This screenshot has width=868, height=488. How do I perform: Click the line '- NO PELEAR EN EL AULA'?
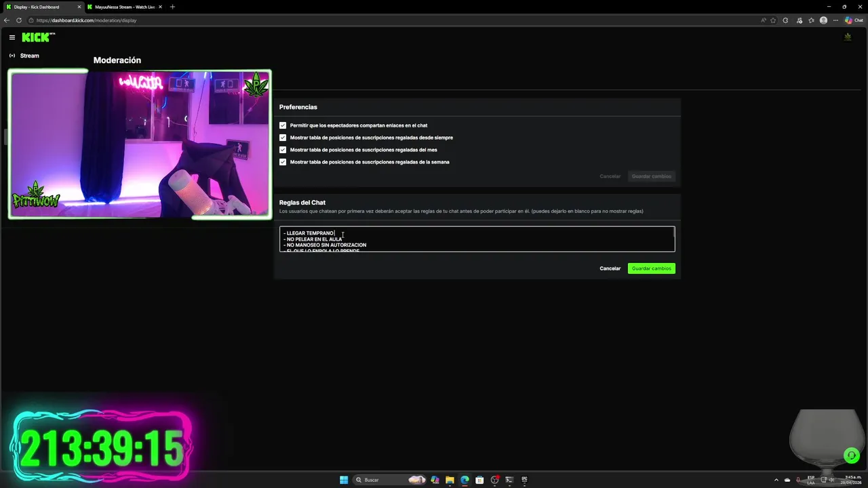click(313, 239)
